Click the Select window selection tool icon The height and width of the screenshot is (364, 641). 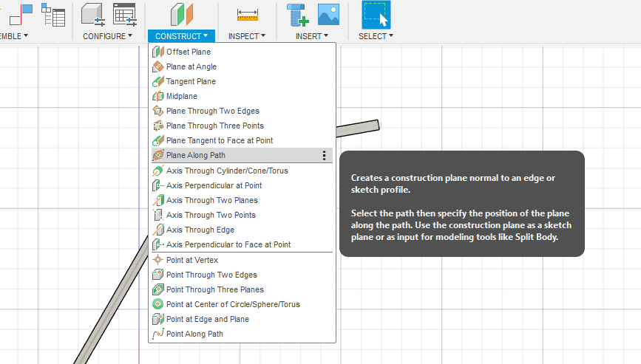pyautogui.click(x=376, y=15)
